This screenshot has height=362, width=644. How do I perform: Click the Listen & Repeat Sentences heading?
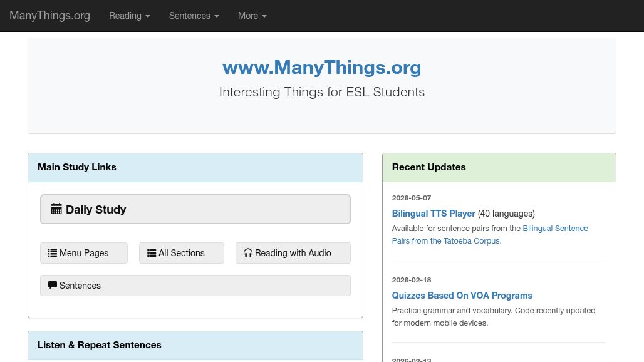(100, 344)
